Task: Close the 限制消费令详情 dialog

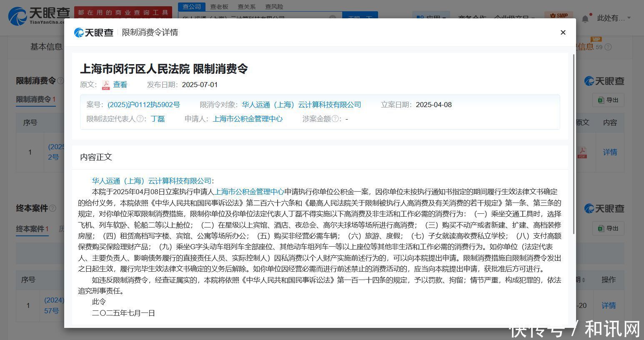Action: tap(563, 32)
